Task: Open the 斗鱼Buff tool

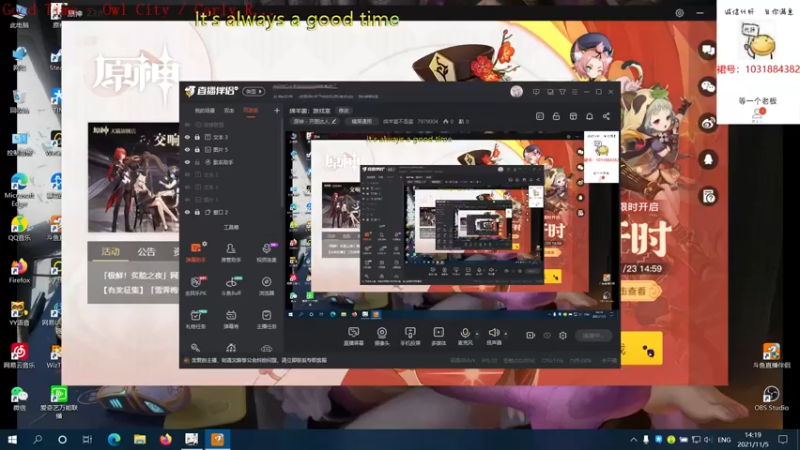Action: point(231,286)
